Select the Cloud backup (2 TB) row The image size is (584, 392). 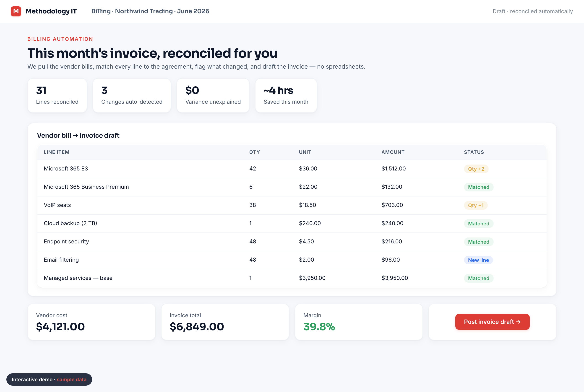[x=292, y=224]
